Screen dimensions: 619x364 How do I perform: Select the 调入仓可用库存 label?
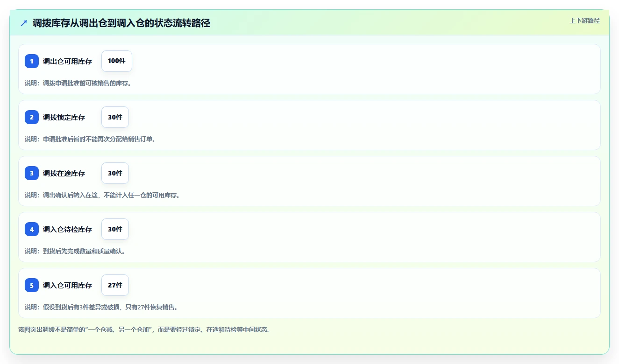click(68, 285)
